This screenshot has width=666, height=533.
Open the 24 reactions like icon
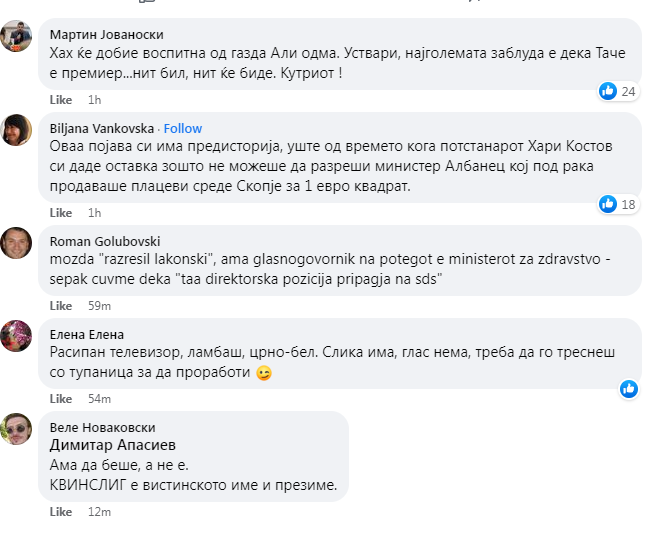click(608, 91)
